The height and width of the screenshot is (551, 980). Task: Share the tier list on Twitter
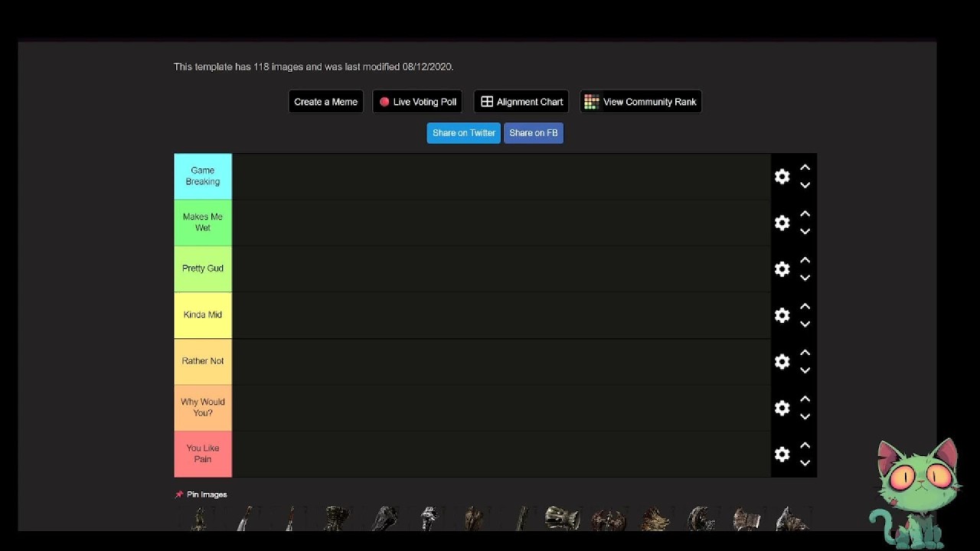(x=463, y=133)
